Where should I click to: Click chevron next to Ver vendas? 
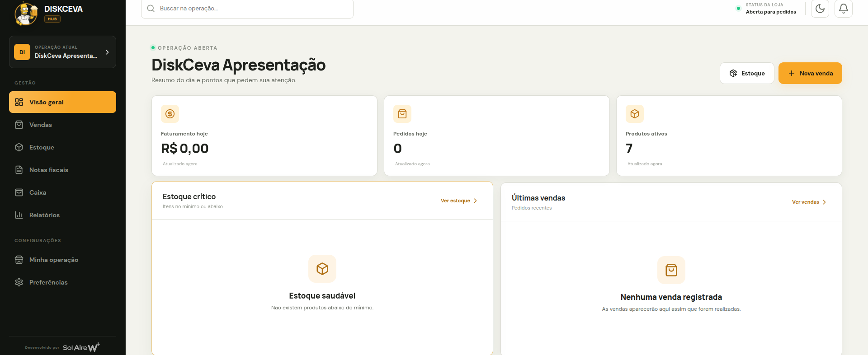click(x=824, y=202)
